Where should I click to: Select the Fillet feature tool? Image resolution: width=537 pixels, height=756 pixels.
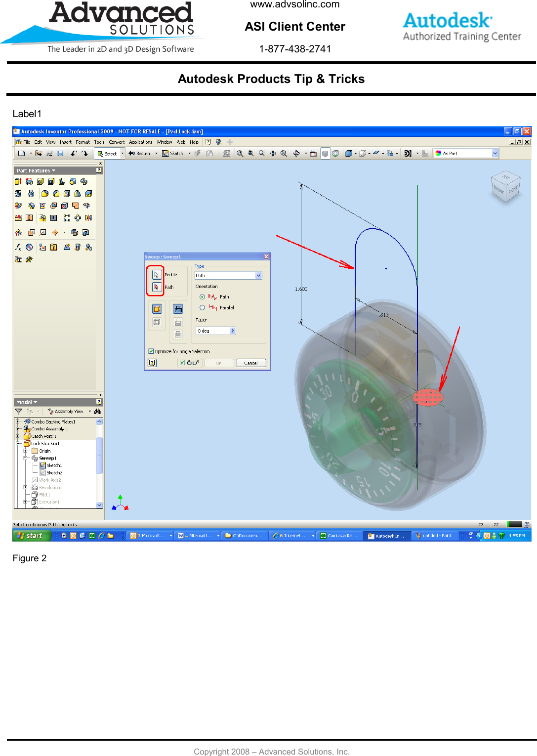pyautogui.click(x=45, y=193)
